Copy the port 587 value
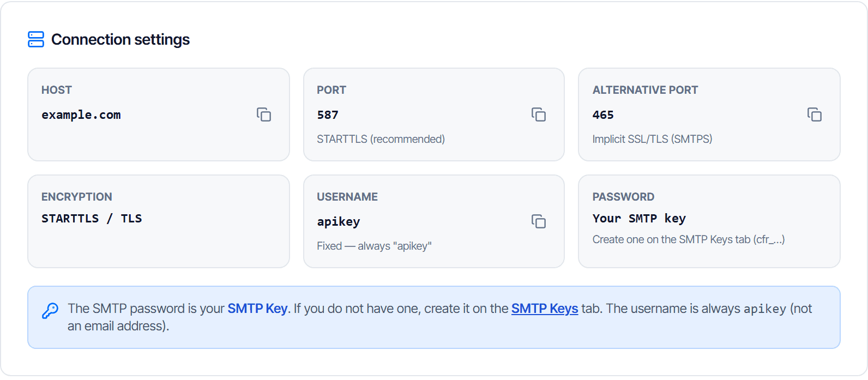Screen dimensions: 868x380 539,114
